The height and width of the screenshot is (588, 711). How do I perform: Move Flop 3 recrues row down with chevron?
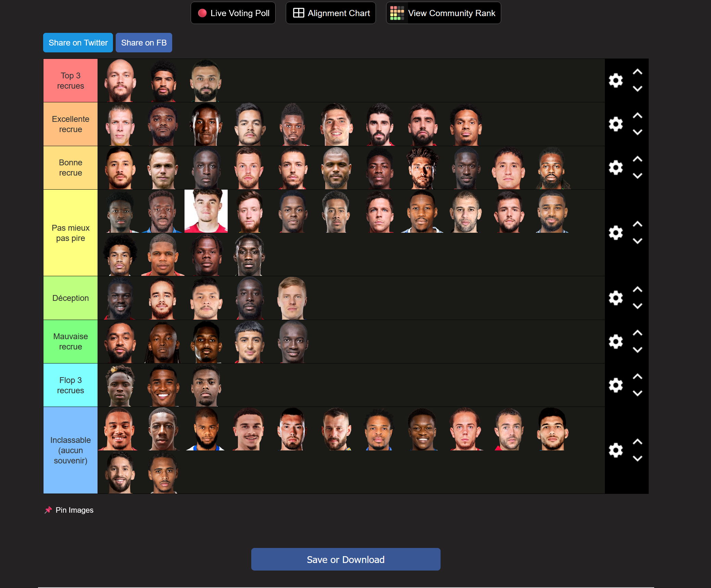637,393
